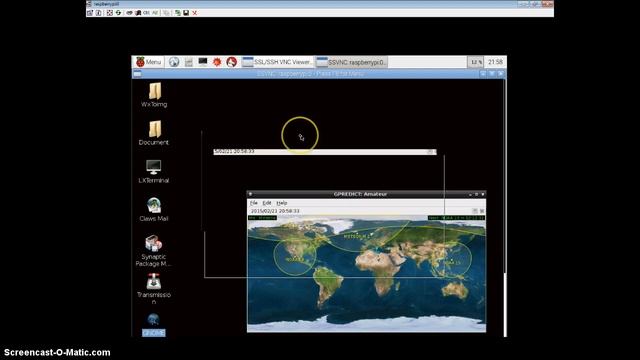The width and height of the screenshot is (640, 360).
Task: Click the red X disconnect VNC icon
Action: 195,13
